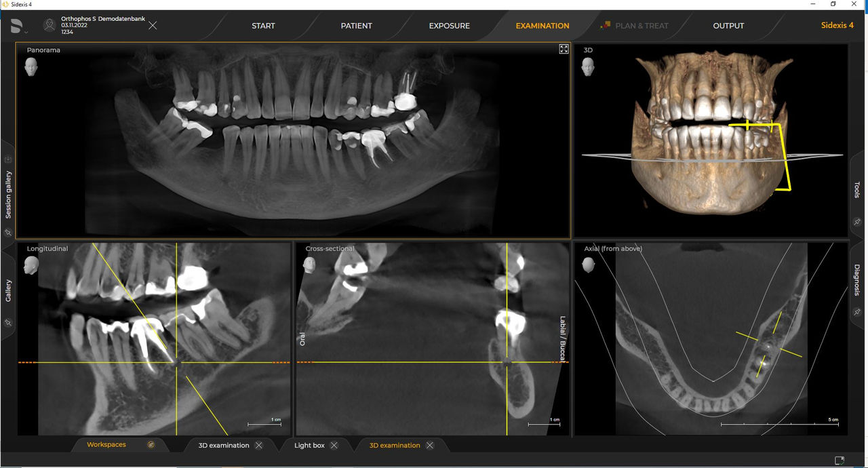Close the second 3D examination tab
Viewport: 868px width, 468px height.
(x=430, y=446)
